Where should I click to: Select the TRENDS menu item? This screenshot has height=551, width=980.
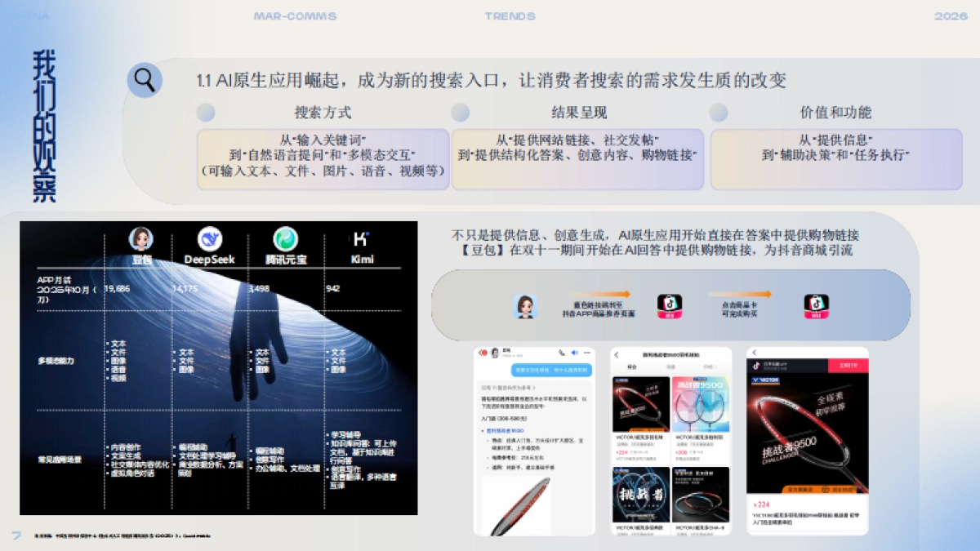510,15
